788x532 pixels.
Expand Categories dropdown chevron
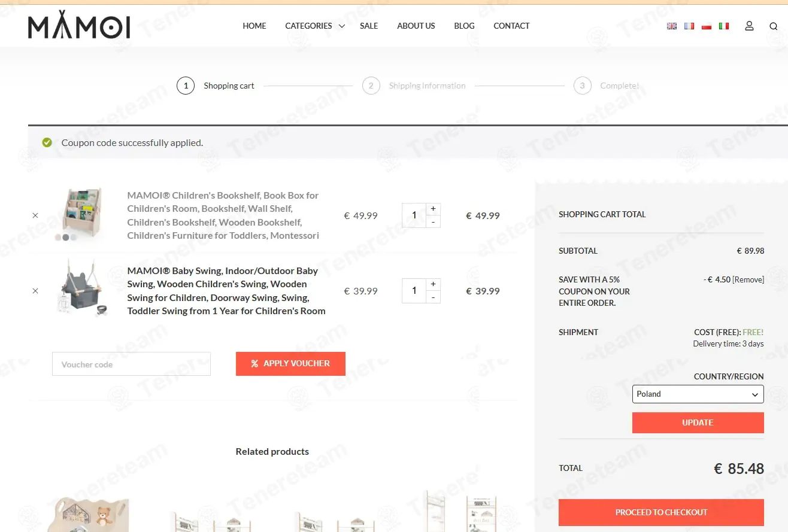[x=341, y=26]
